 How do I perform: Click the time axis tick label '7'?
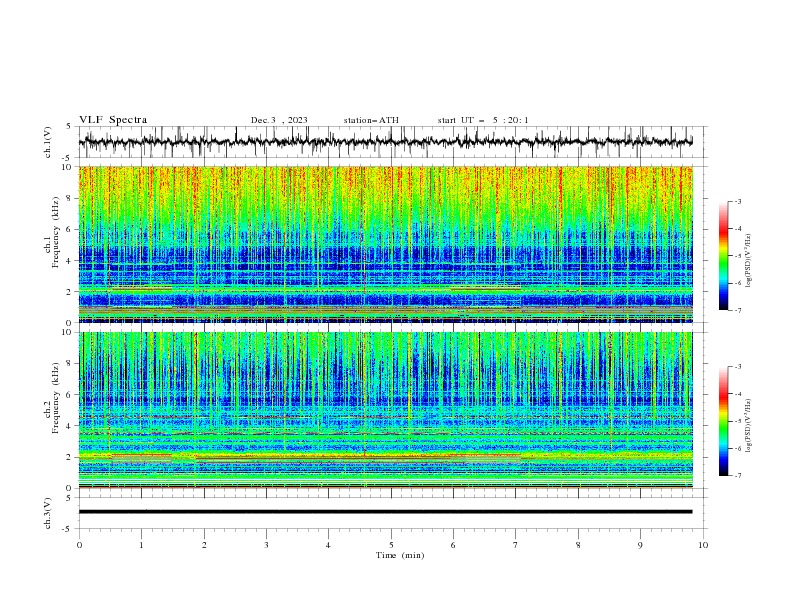coord(516,545)
